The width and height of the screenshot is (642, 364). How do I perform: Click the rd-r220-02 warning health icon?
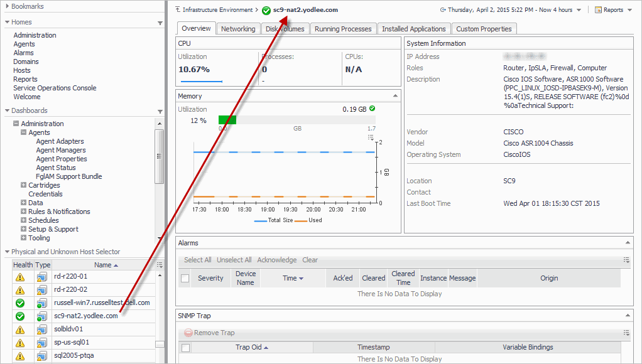click(19, 290)
